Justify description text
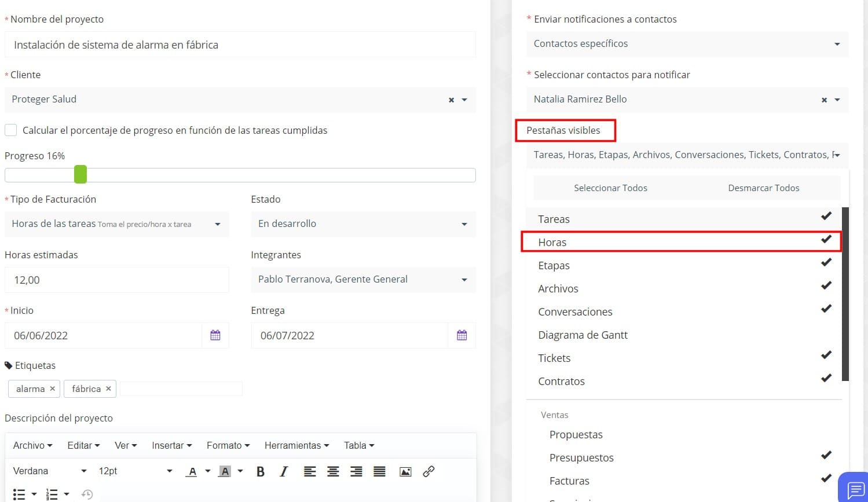 pos(379,471)
